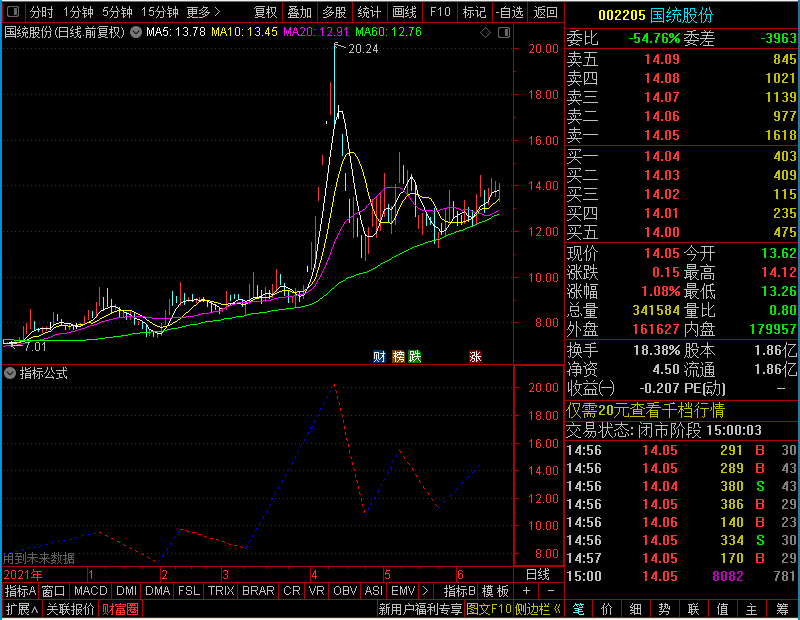Select the OBV indicator
Viewport: 800px width, 620px height.
[345, 591]
